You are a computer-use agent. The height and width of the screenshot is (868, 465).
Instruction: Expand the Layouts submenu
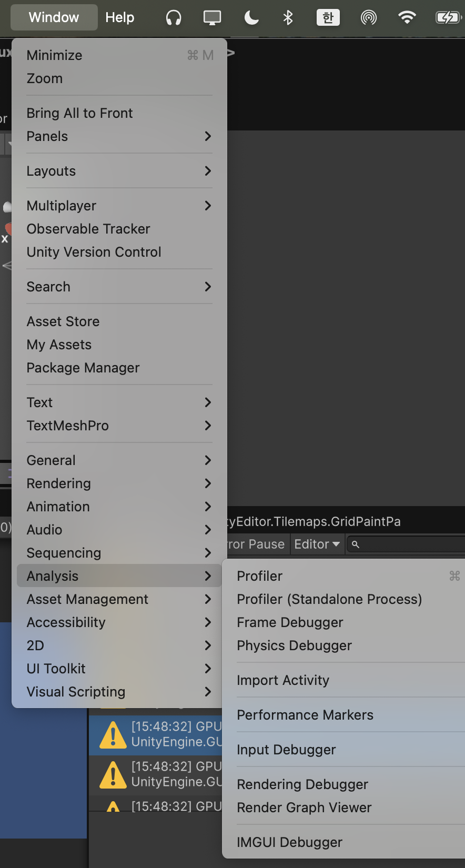119,171
